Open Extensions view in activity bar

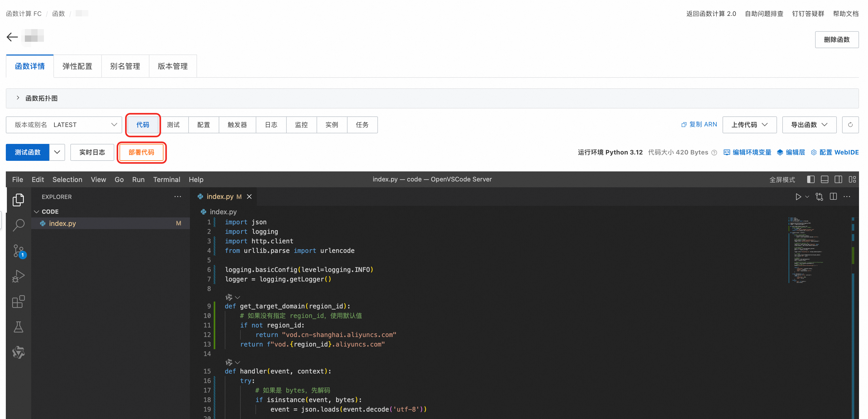point(18,302)
